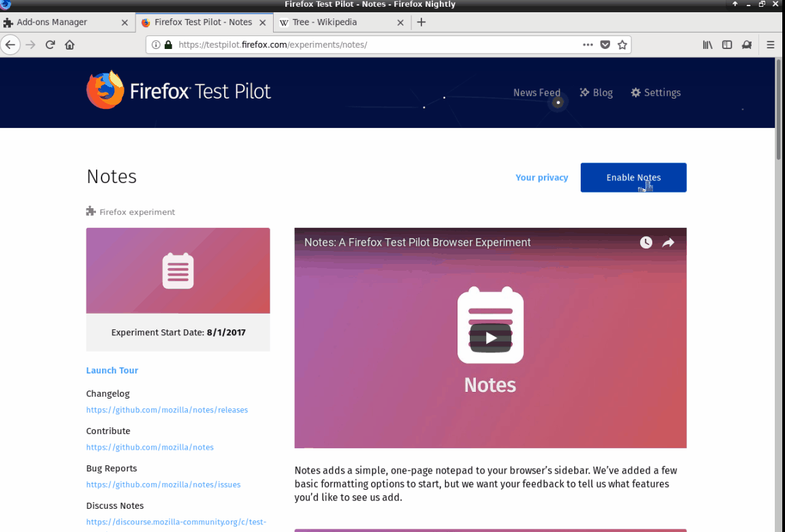Image resolution: width=785 pixels, height=532 pixels.
Task: Click the video Watch Later clock icon
Action: [645, 243]
